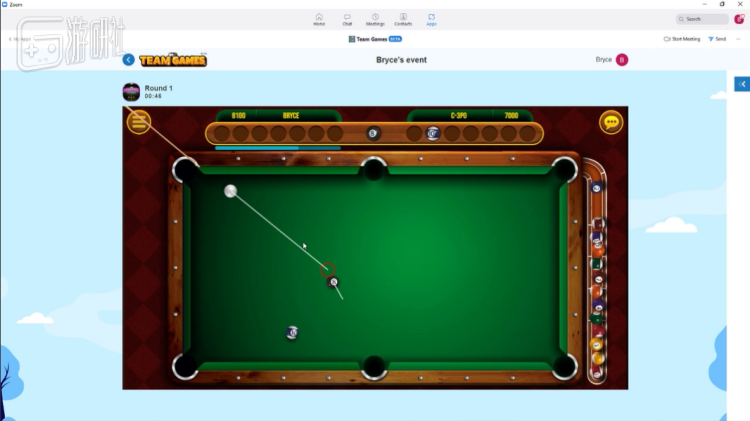Open the Zoom profile avatar menu
This screenshot has width=750, height=421.
(739, 19)
